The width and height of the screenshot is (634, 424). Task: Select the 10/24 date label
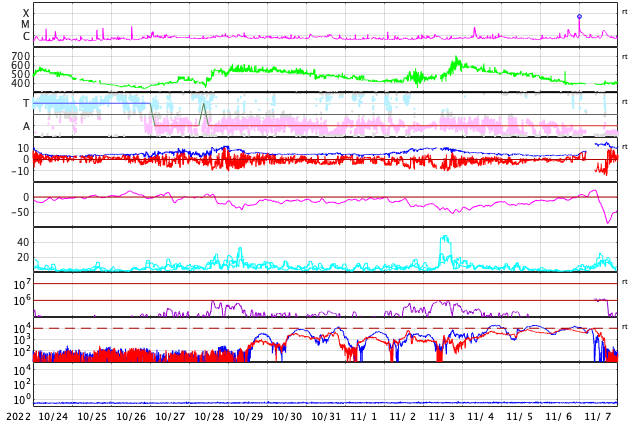pyautogui.click(x=53, y=416)
